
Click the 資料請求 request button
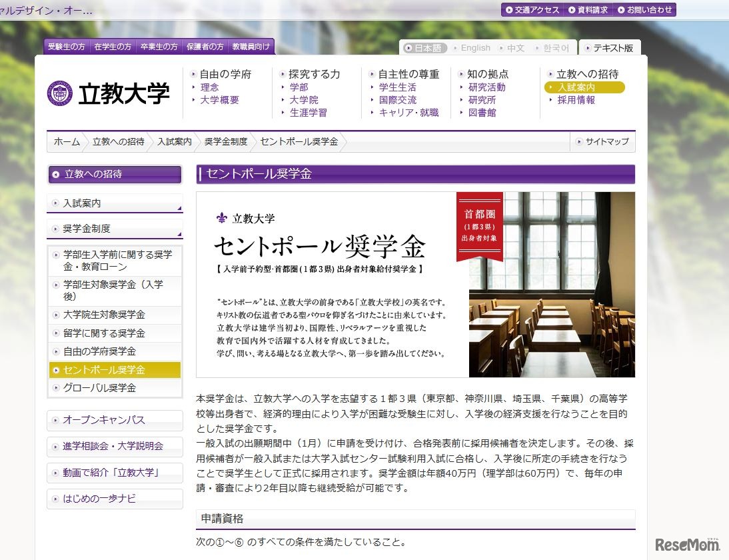pyautogui.click(x=590, y=10)
